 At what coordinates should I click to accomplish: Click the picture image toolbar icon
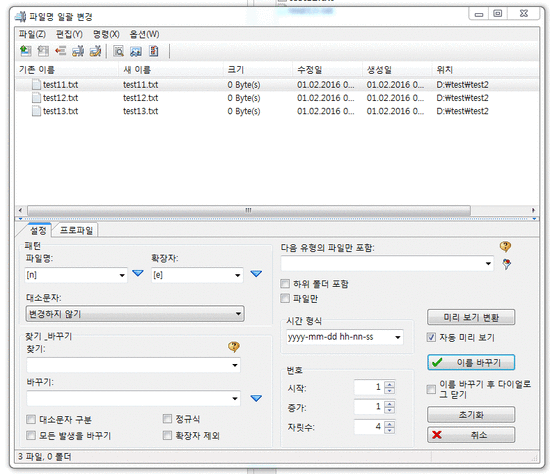136,52
